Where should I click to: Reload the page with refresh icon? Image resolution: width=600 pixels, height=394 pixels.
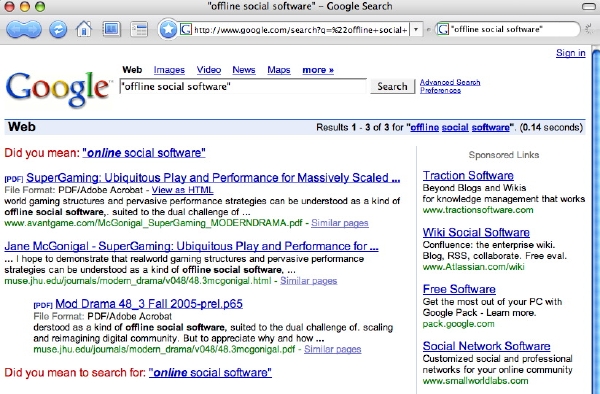pos(58,29)
